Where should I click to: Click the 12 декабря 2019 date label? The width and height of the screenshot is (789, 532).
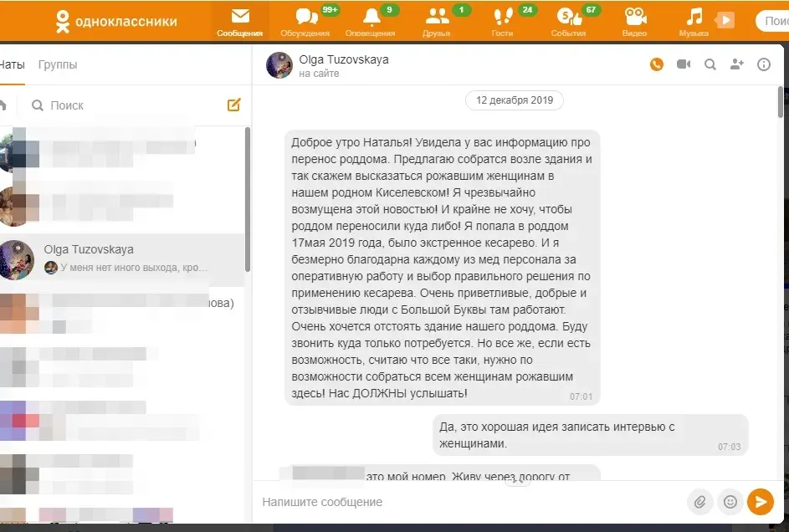[x=515, y=100]
